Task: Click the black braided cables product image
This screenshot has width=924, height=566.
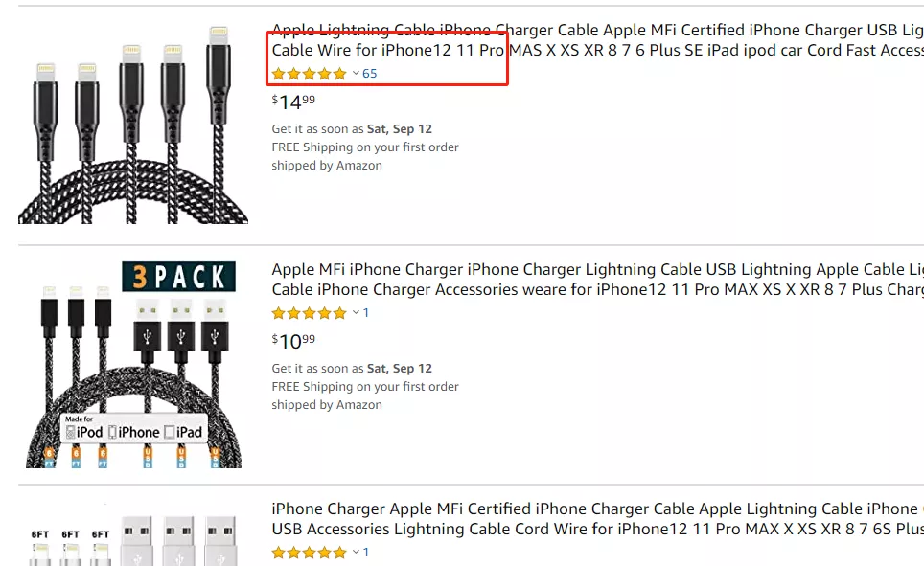Action: pos(133,125)
